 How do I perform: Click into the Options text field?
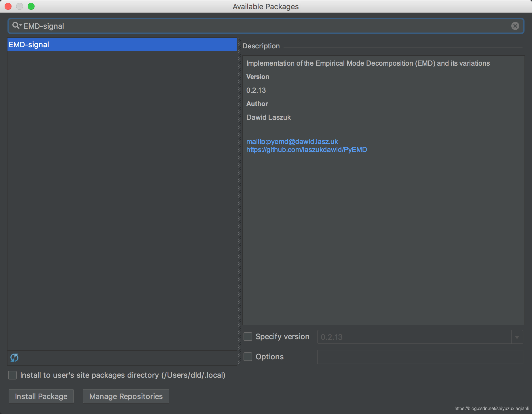(420, 357)
